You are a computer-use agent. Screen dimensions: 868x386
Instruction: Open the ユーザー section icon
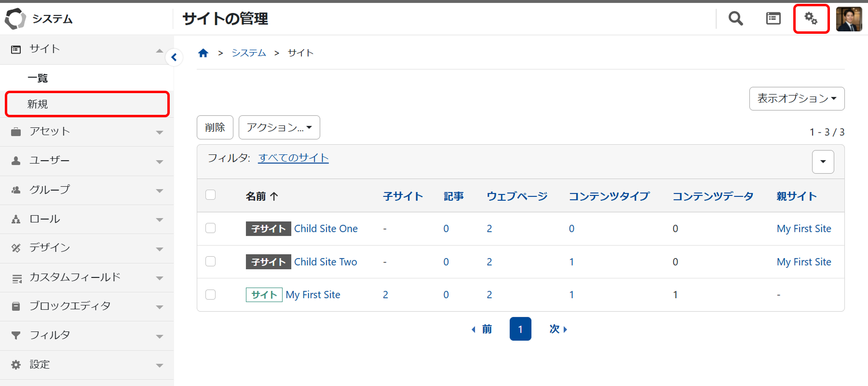(x=16, y=160)
